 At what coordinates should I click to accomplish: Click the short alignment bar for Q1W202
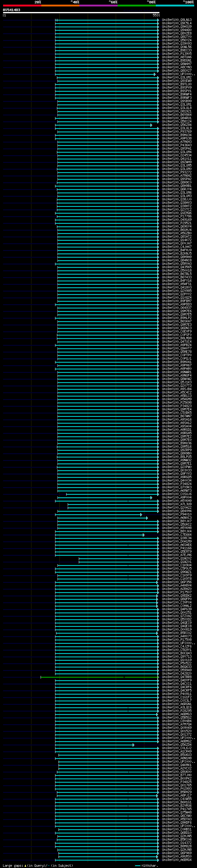tap(119, 559)
